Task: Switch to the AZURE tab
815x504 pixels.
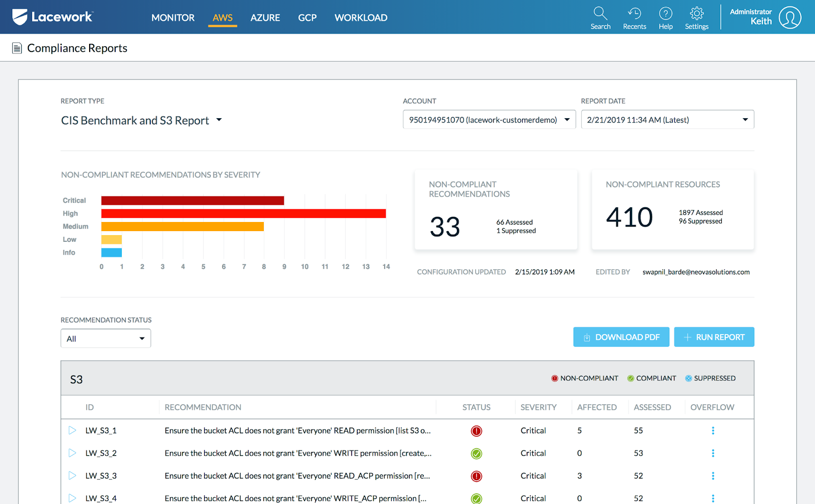Action: (265, 18)
